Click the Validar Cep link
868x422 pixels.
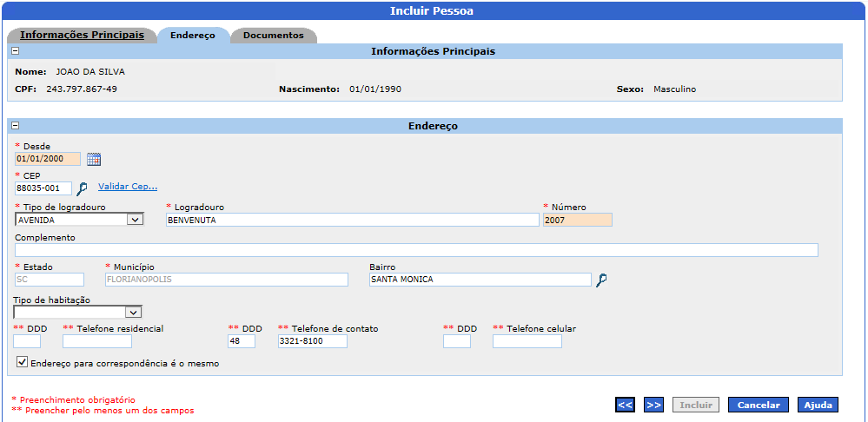127,187
